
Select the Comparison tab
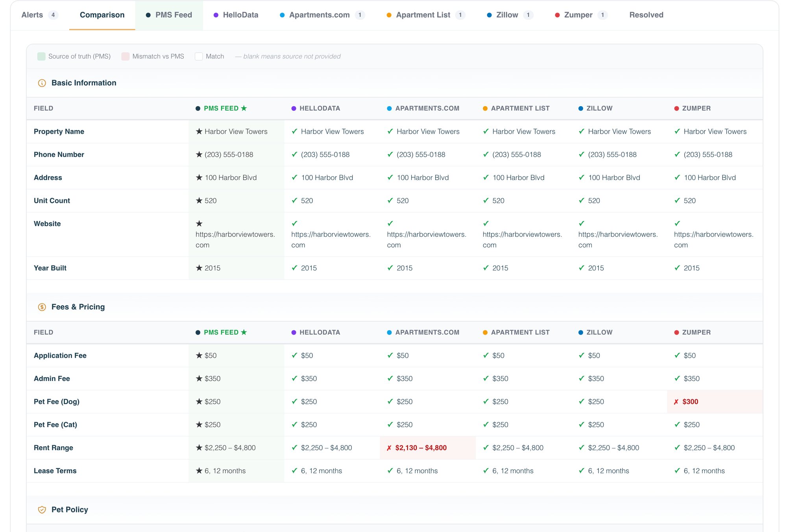[x=102, y=15]
